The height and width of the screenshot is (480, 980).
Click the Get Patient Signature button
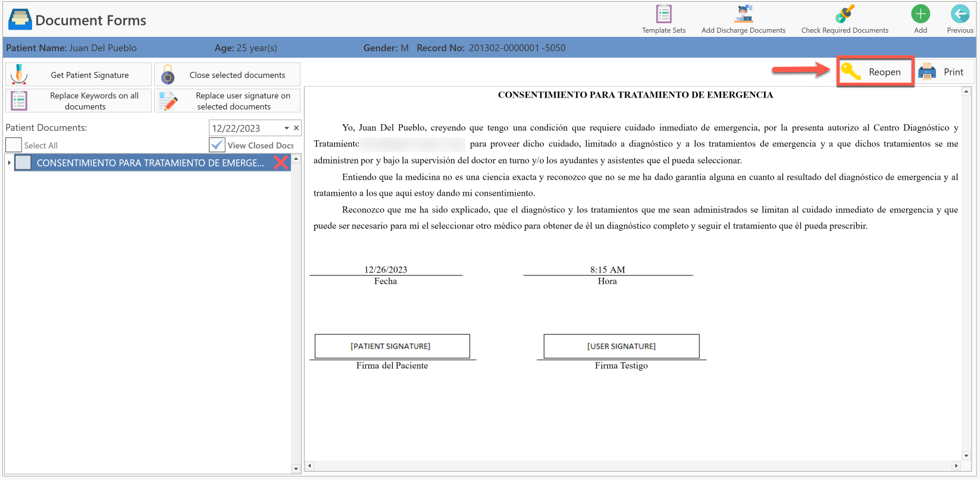coord(79,74)
